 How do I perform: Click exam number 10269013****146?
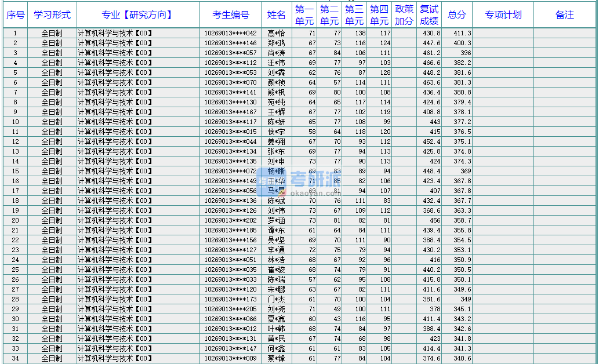tap(230, 43)
